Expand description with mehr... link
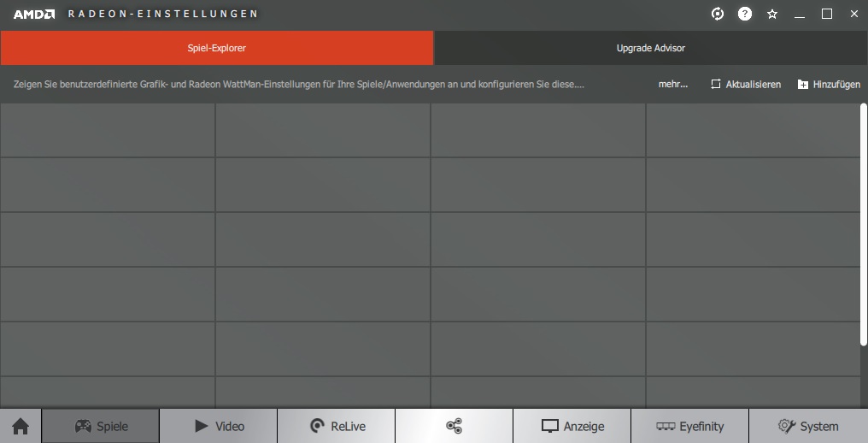Viewport: 868px width, 443px height. [x=673, y=85]
